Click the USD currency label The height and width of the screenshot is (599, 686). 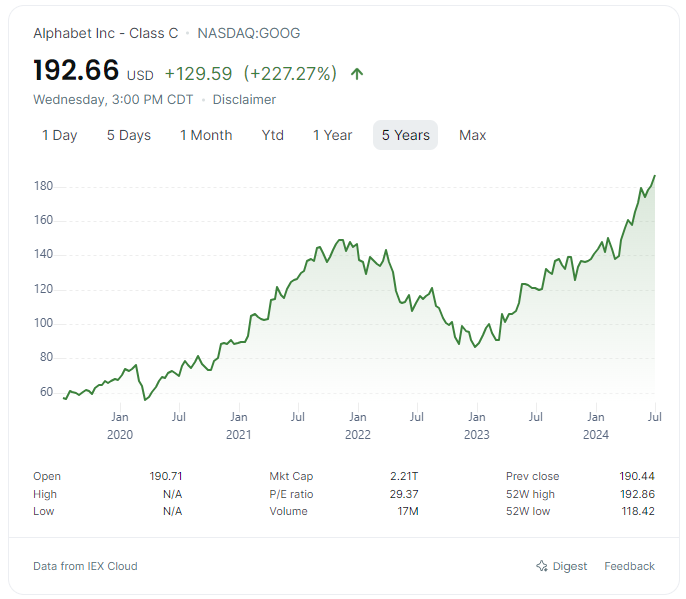[x=140, y=76]
